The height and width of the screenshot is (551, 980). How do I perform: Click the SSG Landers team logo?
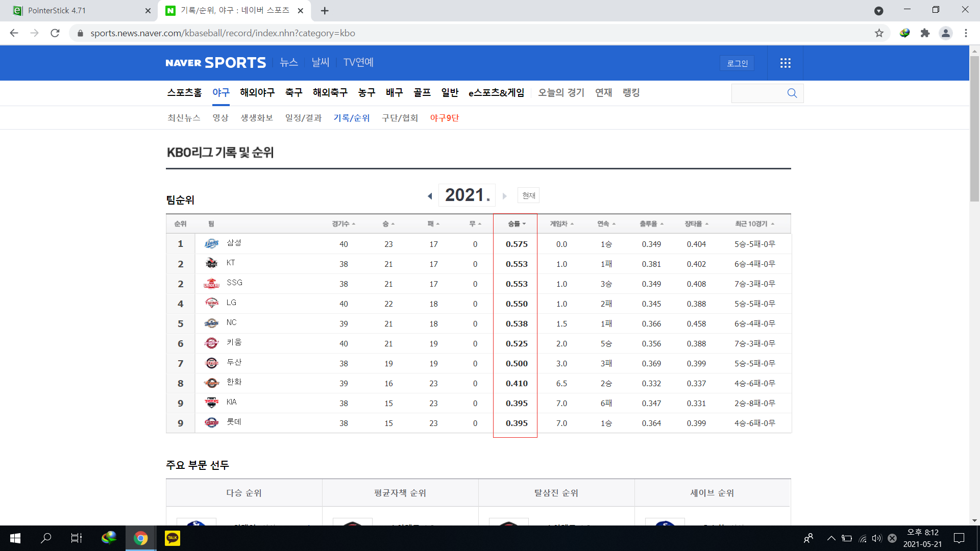pos(211,284)
